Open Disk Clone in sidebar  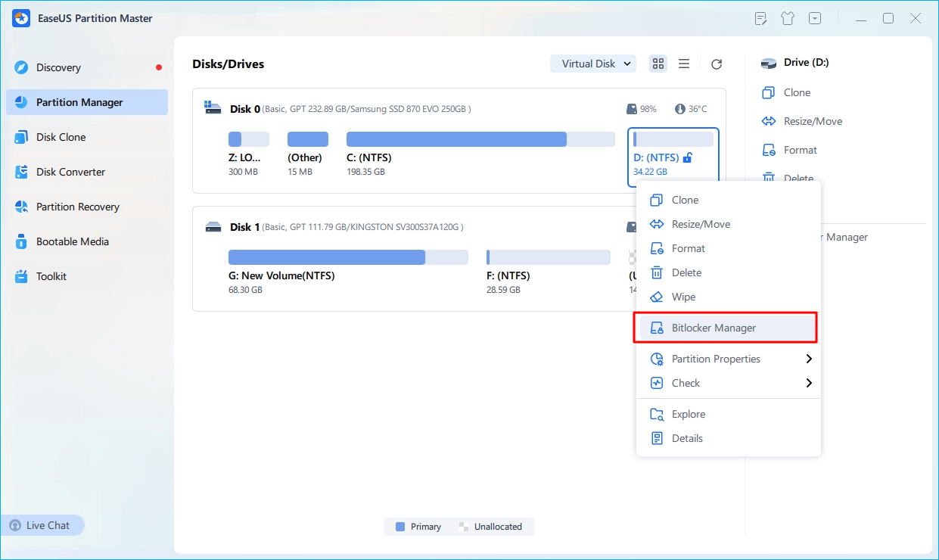[x=87, y=137]
